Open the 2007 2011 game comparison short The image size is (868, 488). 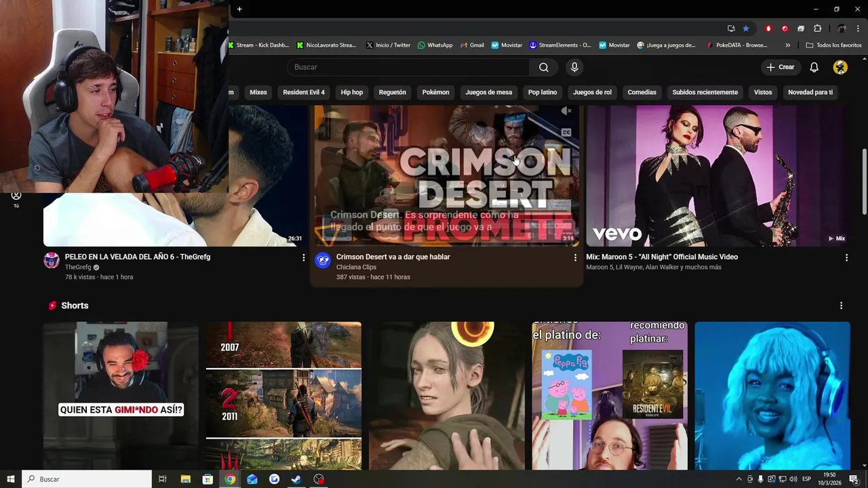tap(283, 396)
